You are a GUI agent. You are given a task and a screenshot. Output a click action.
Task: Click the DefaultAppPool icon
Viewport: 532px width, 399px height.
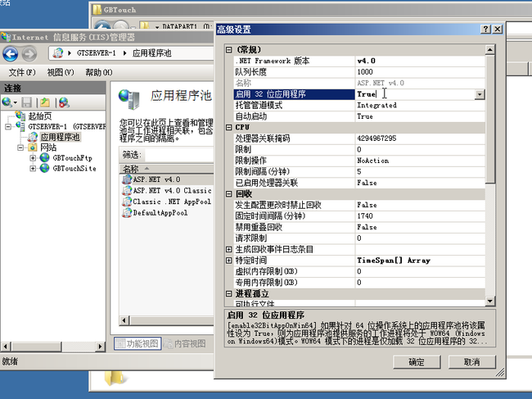pos(127,213)
